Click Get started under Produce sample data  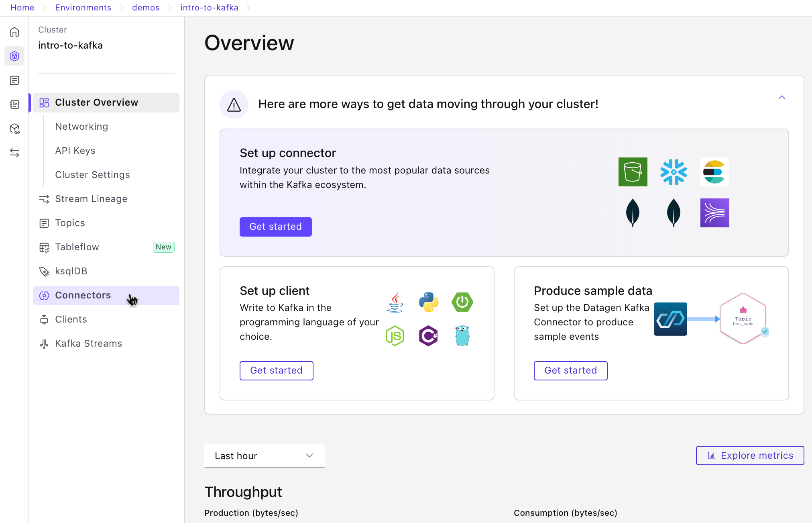[570, 370]
